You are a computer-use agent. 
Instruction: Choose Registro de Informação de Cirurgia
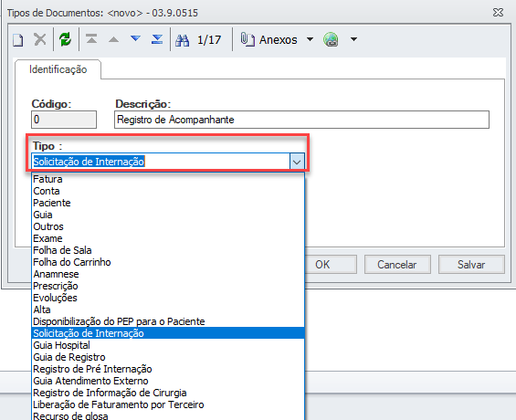point(168,393)
